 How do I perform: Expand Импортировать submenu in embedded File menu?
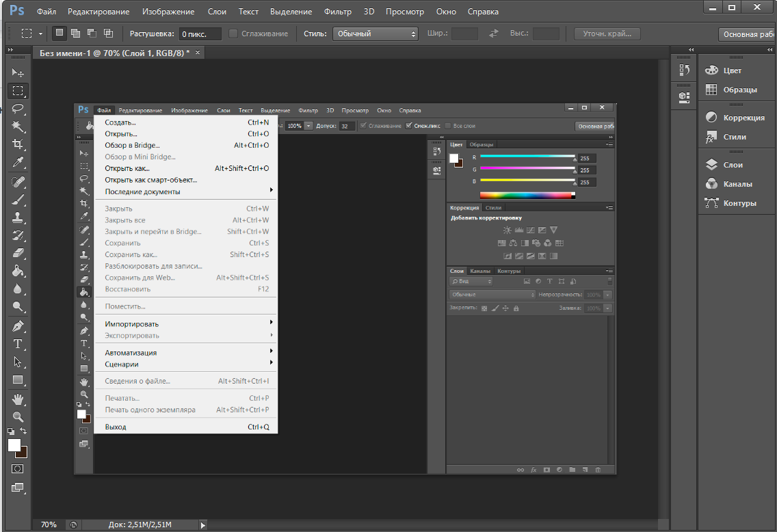click(x=186, y=323)
